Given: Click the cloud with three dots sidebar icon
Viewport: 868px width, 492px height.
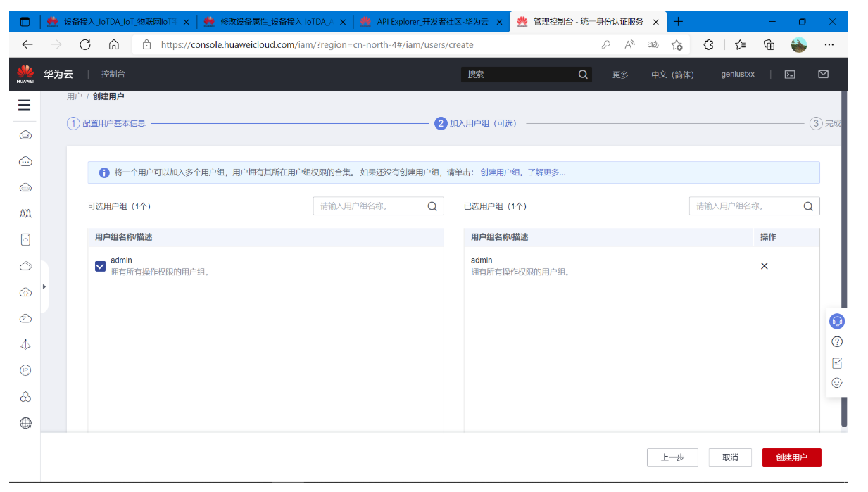Looking at the screenshot, I should coord(25,161).
